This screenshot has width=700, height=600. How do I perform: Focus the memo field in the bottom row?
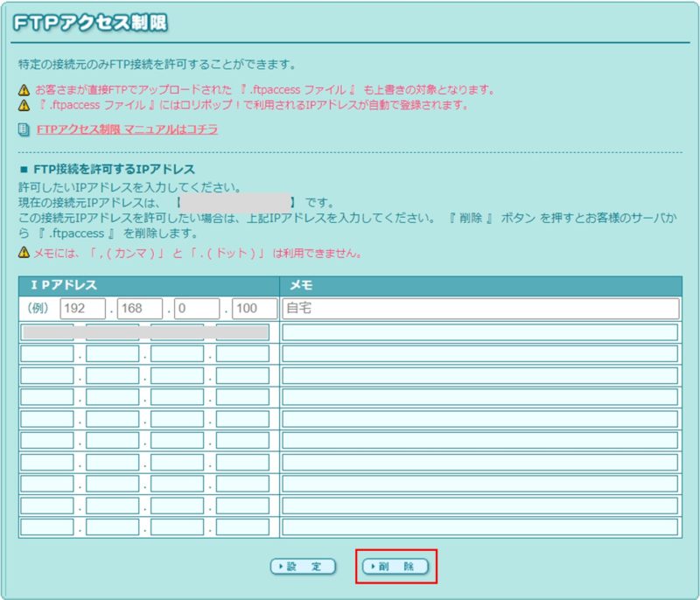tap(480, 527)
